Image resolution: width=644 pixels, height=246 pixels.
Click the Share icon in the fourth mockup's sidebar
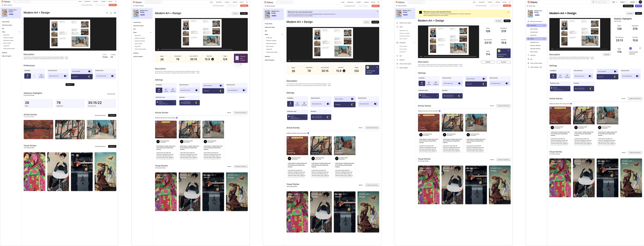click(397, 27)
